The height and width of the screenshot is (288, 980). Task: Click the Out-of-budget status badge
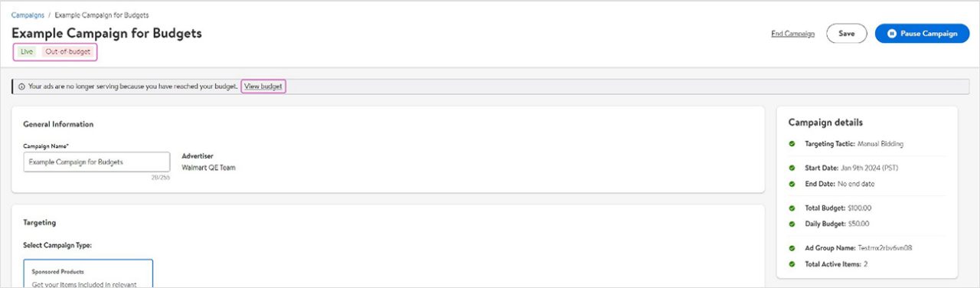[x=67, y=52]
